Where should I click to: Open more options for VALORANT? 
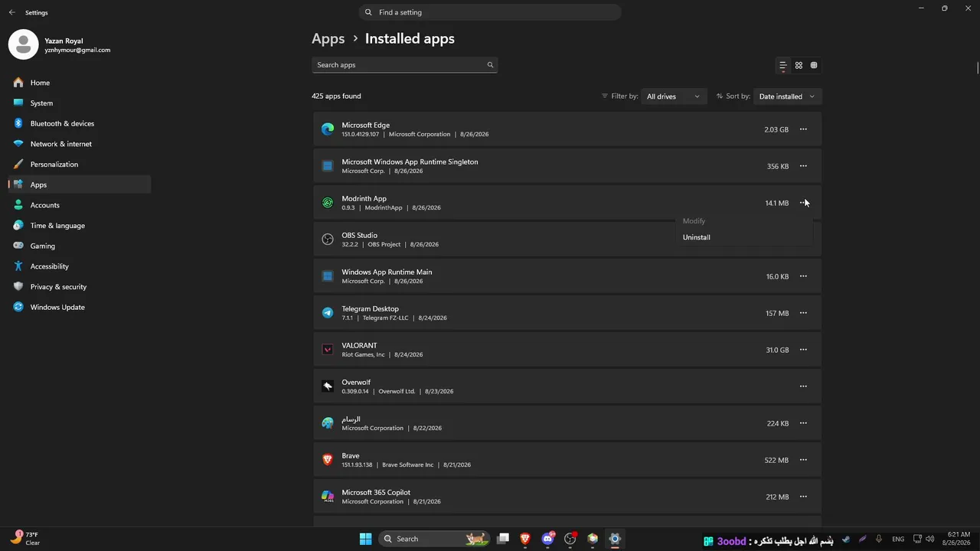tap(803, 350)
